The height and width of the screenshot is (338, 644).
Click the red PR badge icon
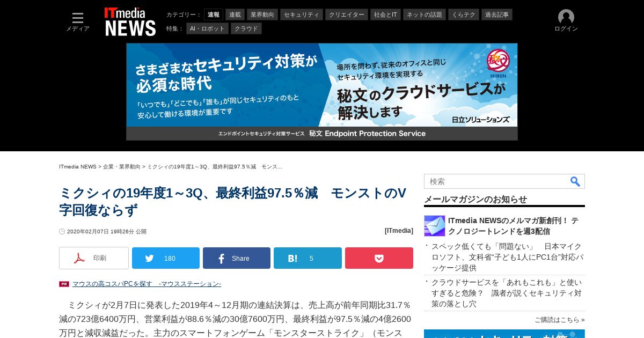64,284
